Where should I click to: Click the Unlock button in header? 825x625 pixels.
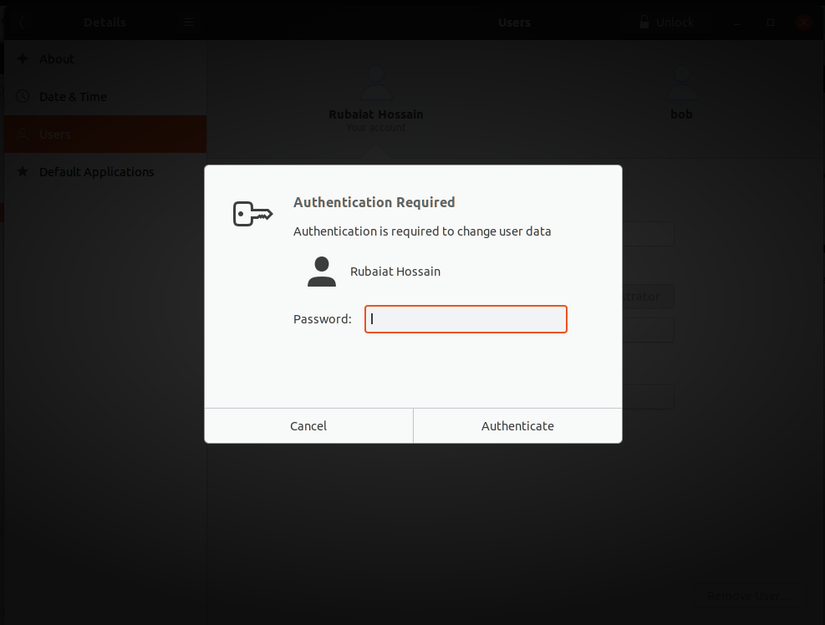point(666,23)
